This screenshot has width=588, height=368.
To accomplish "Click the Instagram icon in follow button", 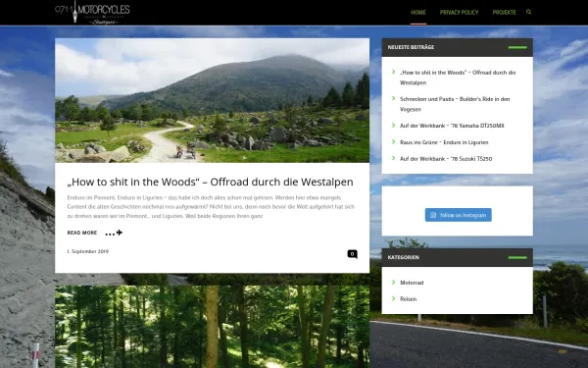I will pos(433,215).
